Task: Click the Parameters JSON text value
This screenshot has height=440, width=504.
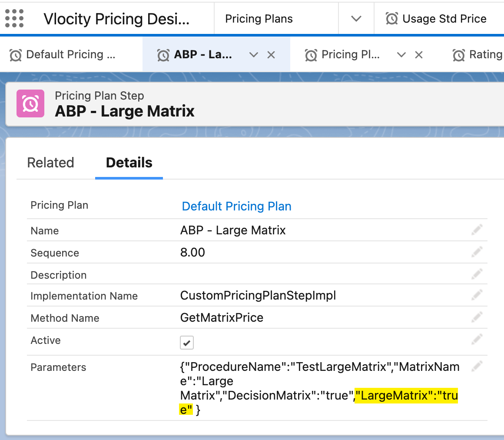Action: point(319,388)
